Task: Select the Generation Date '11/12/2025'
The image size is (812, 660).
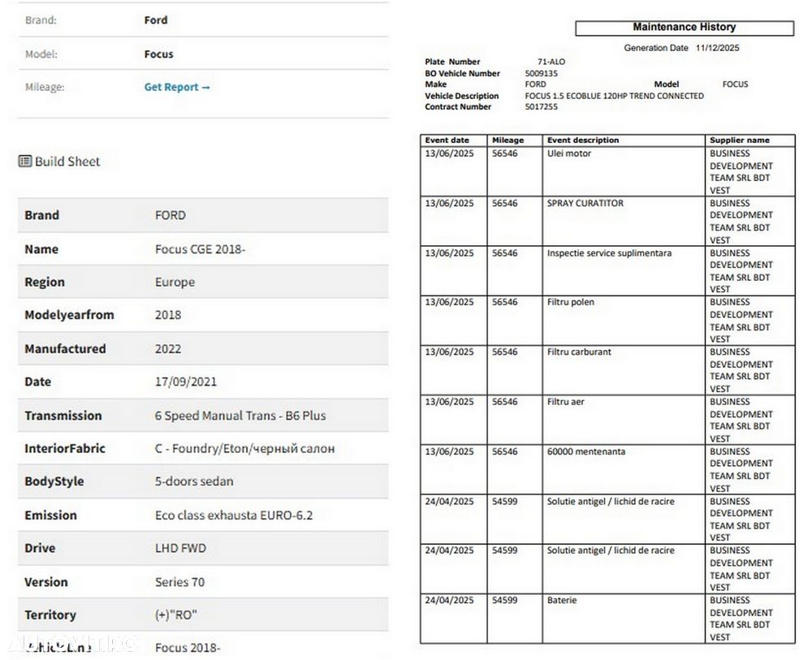Action: [717, 48]
